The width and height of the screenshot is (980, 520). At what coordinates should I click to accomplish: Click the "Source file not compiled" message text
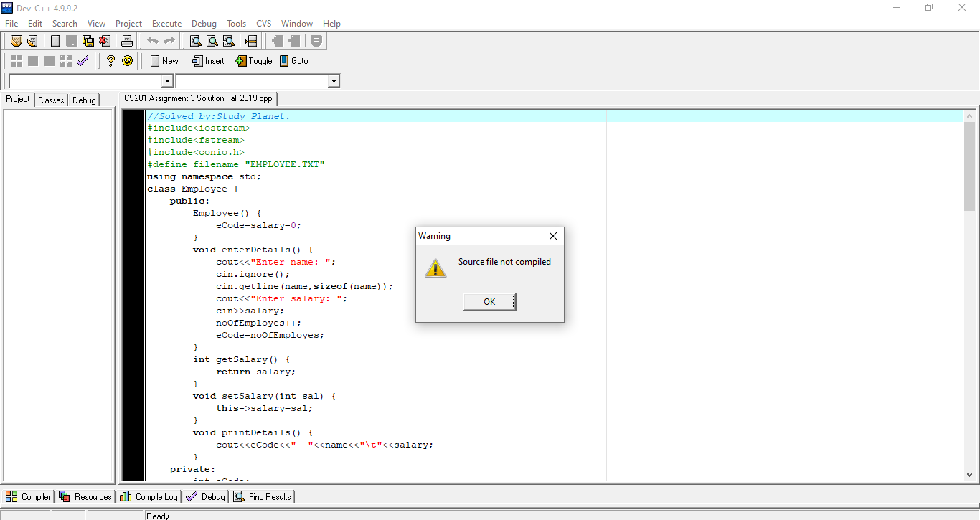point(505,262)
